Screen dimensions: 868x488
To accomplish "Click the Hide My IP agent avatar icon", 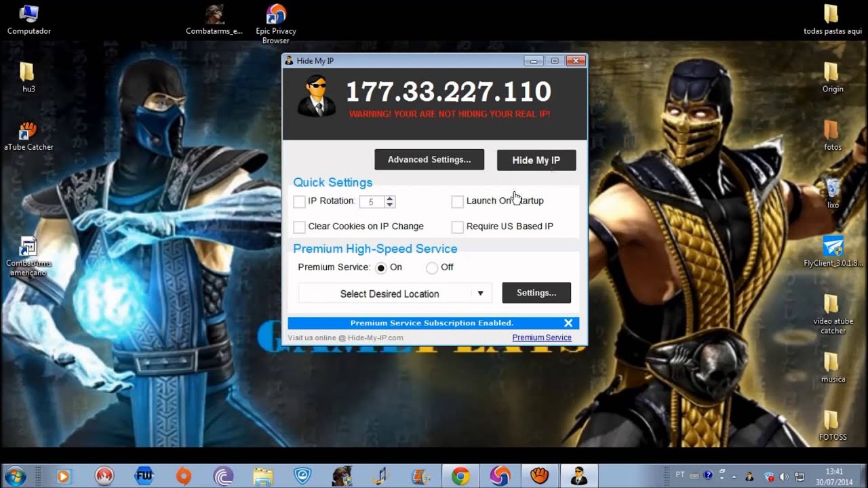I will point(317,96).
